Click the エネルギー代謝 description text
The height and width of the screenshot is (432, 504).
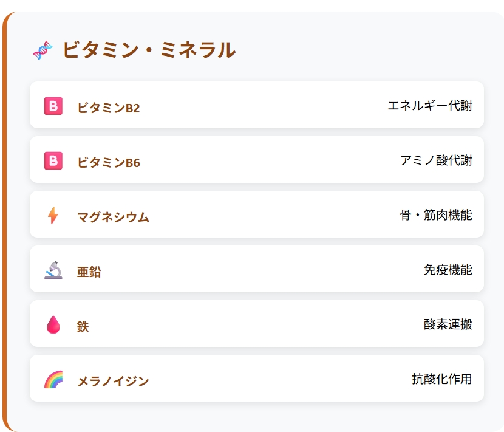(430, 106)
